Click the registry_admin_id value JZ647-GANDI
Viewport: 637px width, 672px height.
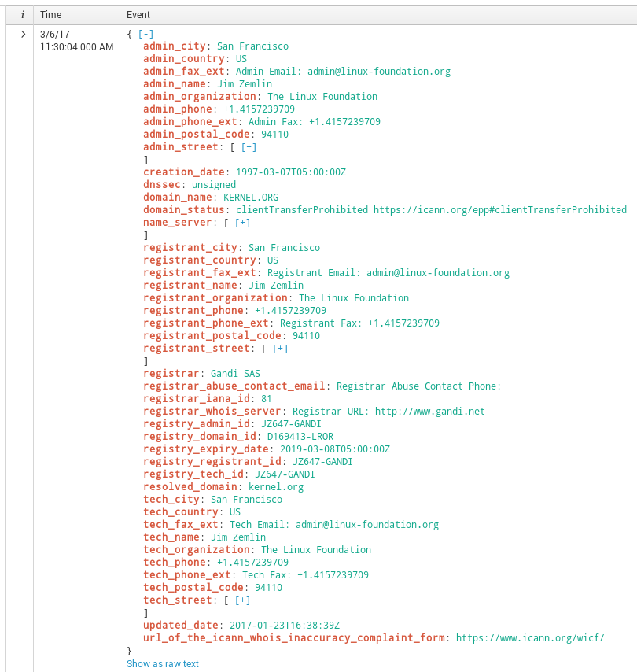click(x=291, y=424)
